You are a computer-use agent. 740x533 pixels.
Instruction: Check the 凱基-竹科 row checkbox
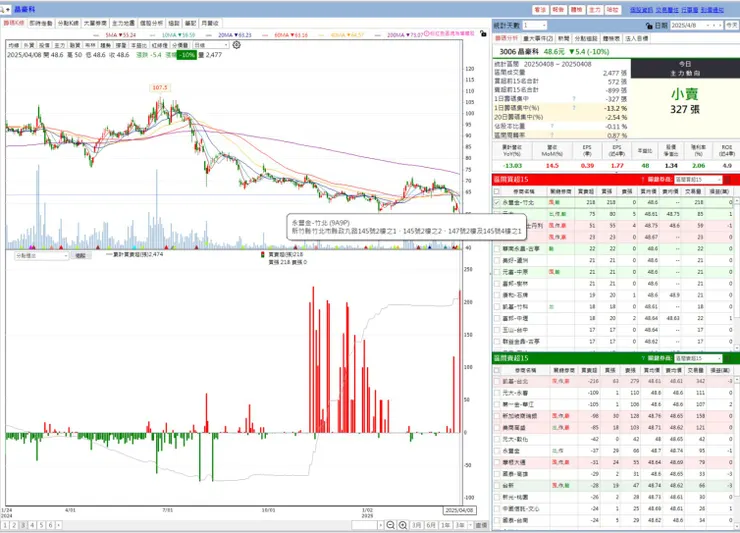coord(496,307)
